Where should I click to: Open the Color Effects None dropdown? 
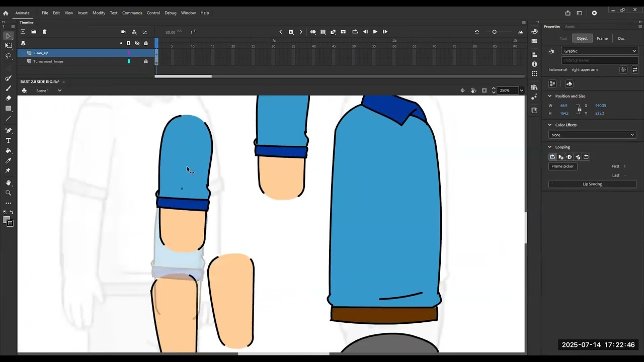click(592, 135)
